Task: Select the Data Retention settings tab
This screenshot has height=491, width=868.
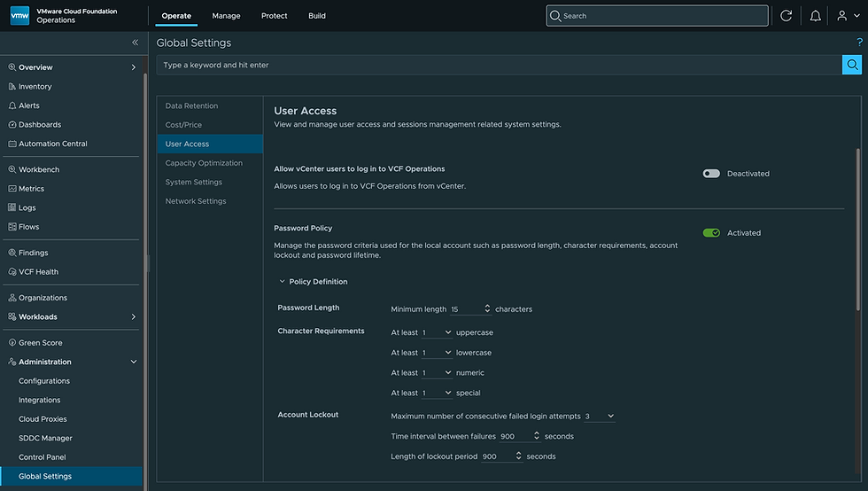Action: (210, 105)
